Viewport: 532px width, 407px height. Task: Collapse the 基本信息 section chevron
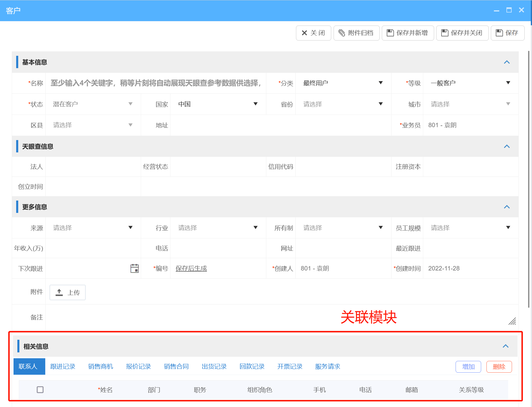(507, 62)
